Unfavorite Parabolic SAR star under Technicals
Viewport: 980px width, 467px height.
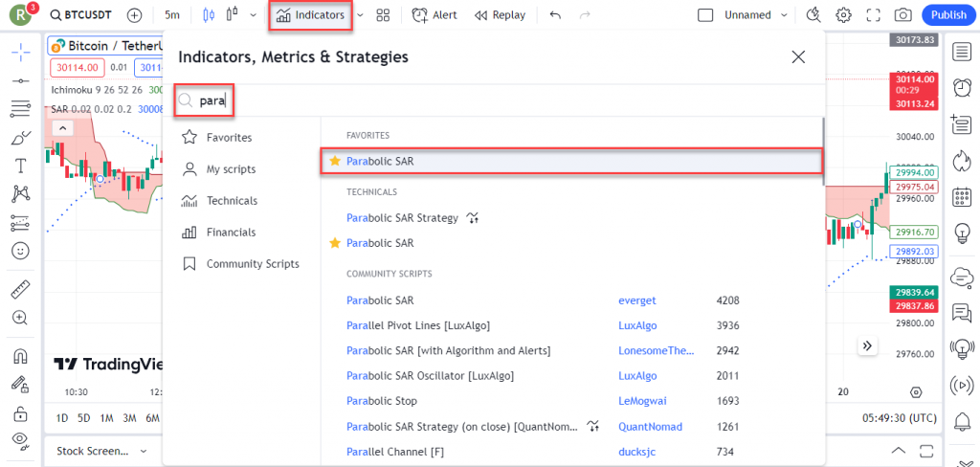335,242
